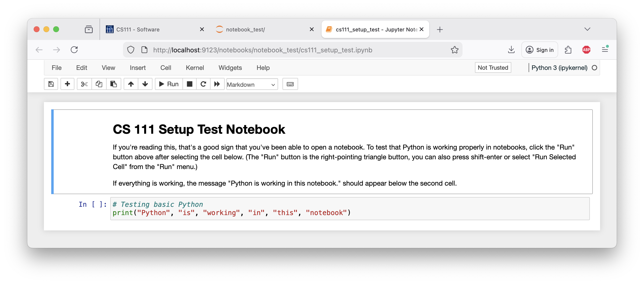Interrupt the kernel with the stop icon
The height and width of the screenshot is (284, 644).
190,84
